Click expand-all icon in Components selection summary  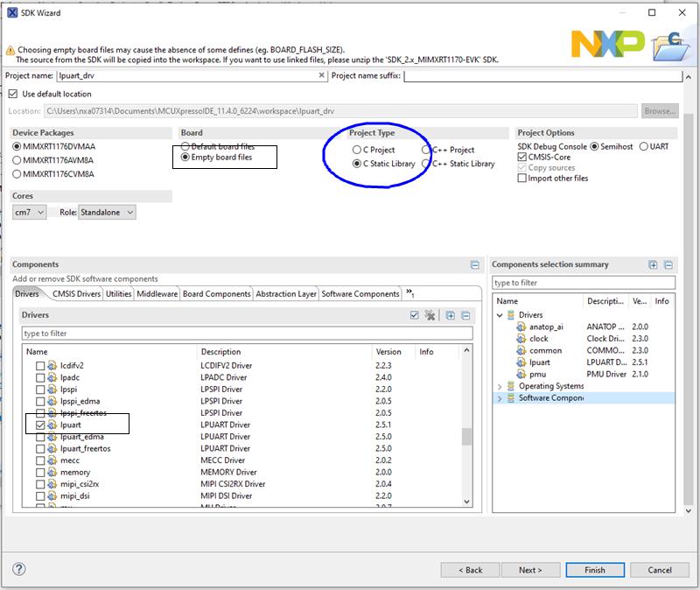tap(653, 264)
